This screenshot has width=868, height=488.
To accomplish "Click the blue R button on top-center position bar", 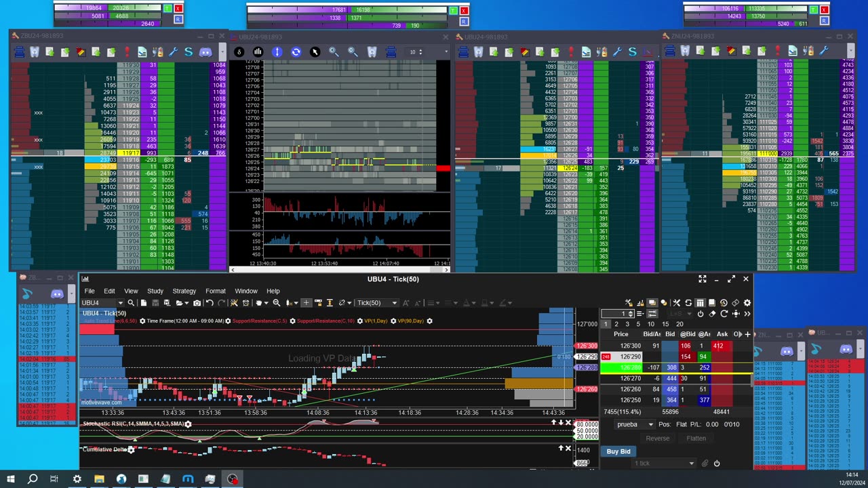I will coord(465,23).
